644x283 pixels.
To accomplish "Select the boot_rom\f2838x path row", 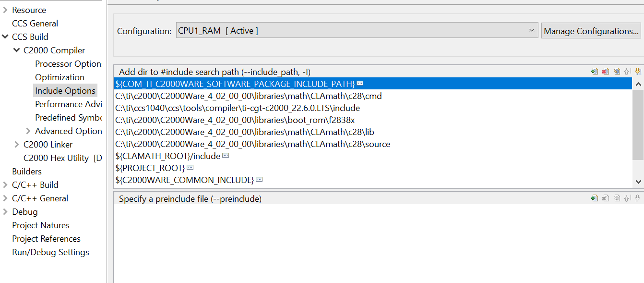I will 373,120.
